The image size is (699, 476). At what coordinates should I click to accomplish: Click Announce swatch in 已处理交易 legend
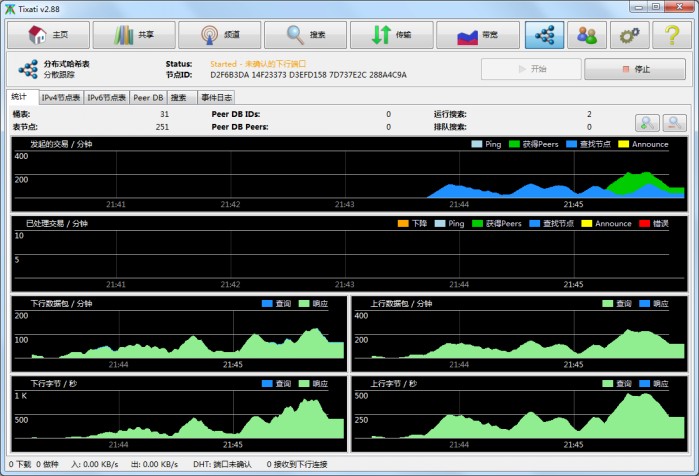(587, 224)
